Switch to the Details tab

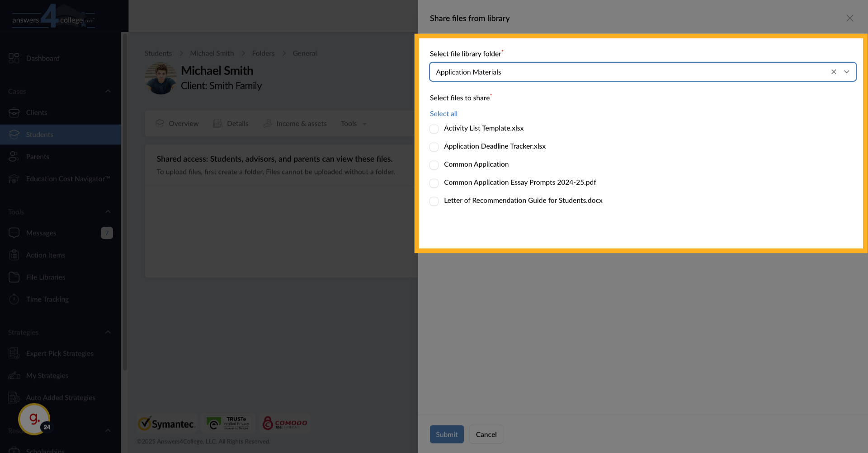237,123
